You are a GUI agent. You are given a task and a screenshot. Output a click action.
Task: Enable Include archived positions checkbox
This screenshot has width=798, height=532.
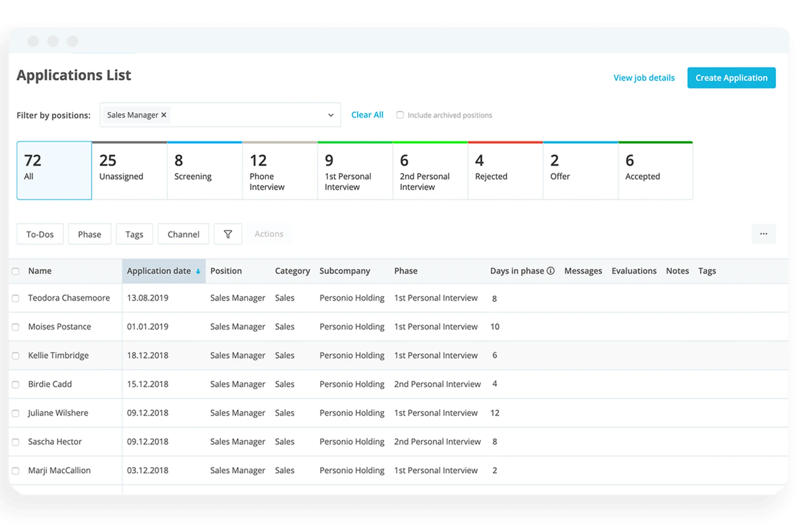coord(399,115)
